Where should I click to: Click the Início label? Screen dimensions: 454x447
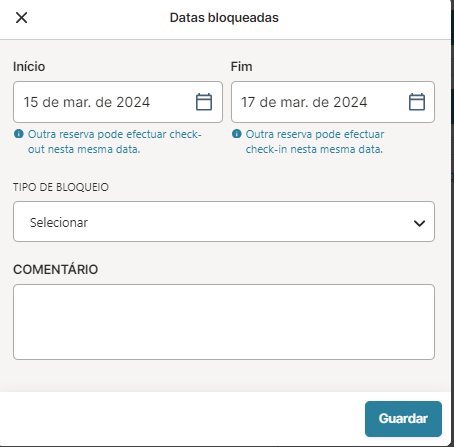29,67
